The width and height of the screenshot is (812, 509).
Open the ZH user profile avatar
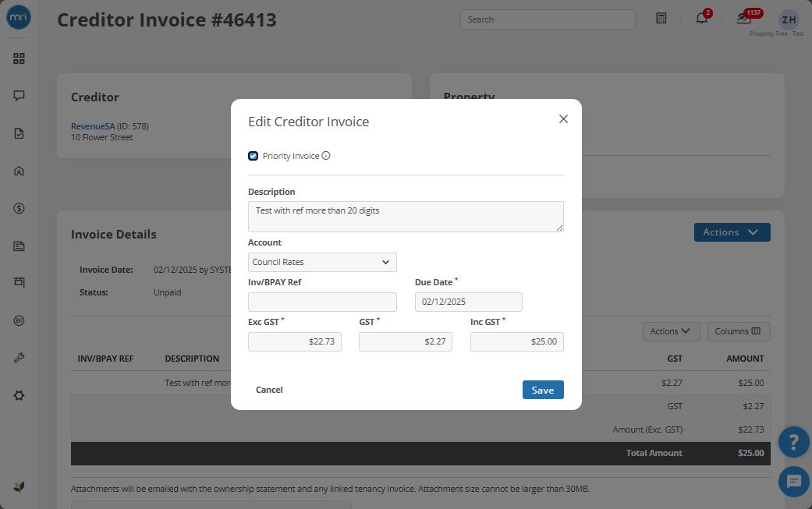point(789,19)
